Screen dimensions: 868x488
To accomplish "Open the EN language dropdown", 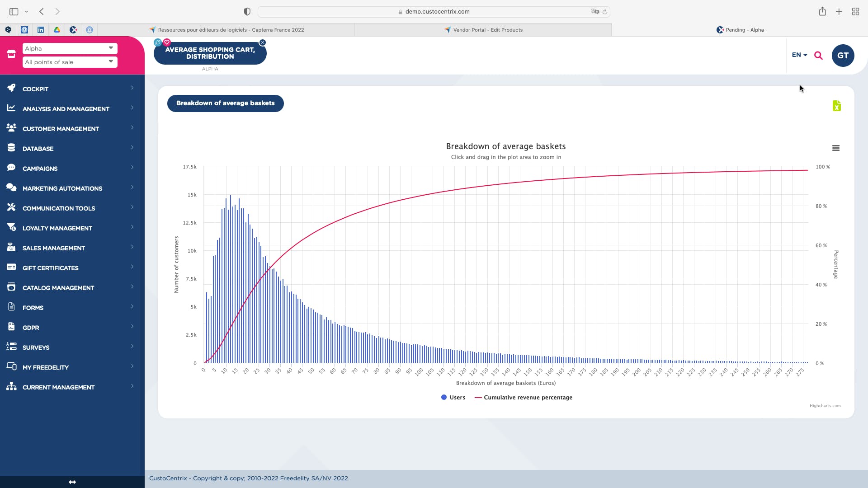I will pos(799,55).
